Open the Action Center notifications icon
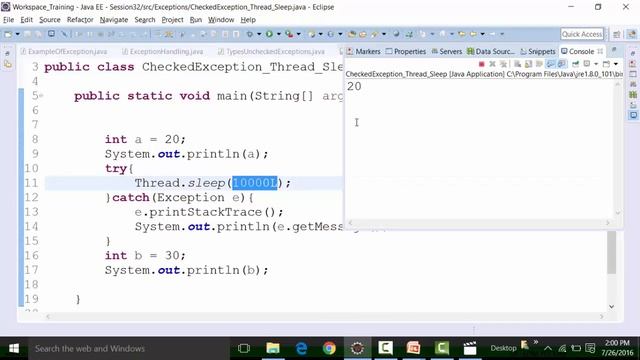 590,349
